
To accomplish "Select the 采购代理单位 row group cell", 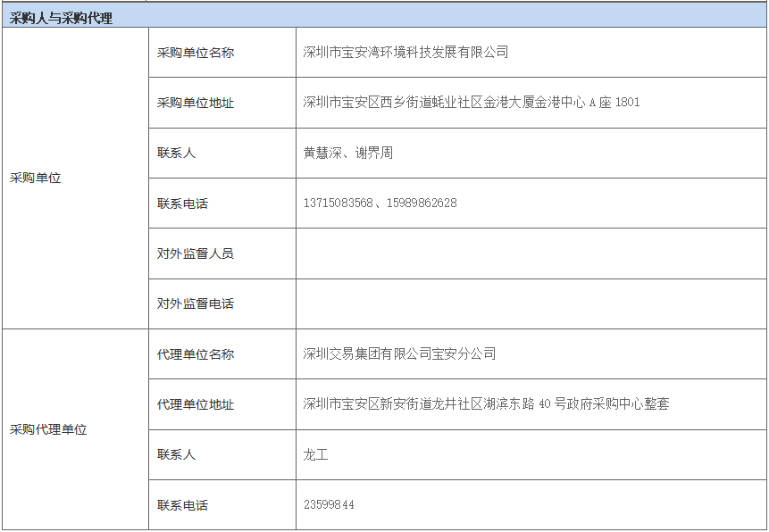I will (x=48, y=429).
